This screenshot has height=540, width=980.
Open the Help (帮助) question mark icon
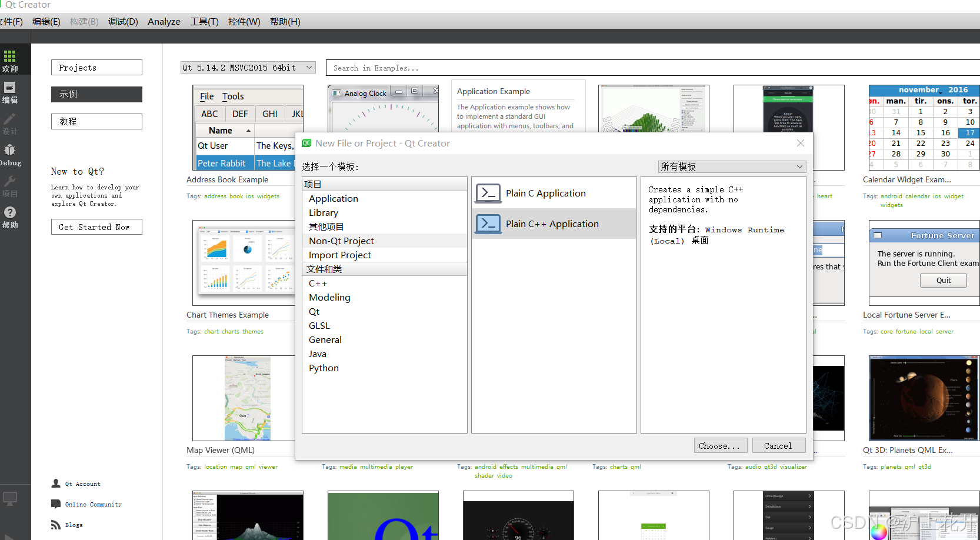(9, 212)
